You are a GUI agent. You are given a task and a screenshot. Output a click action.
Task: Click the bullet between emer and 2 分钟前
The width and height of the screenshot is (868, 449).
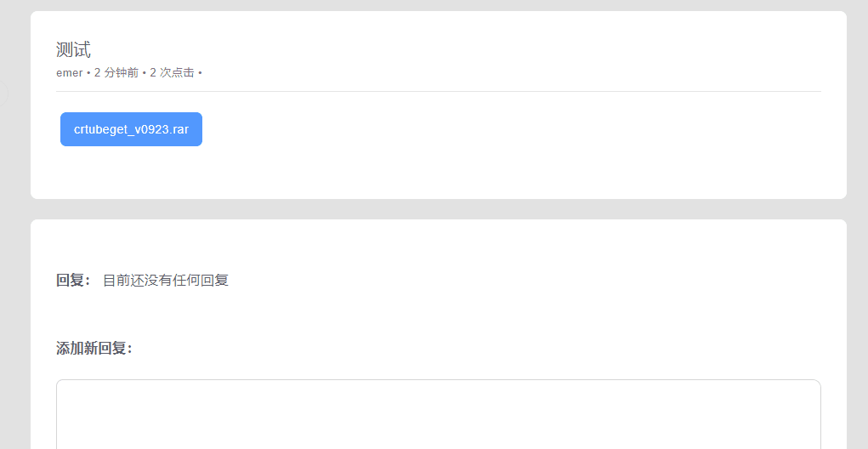(88, 73)
